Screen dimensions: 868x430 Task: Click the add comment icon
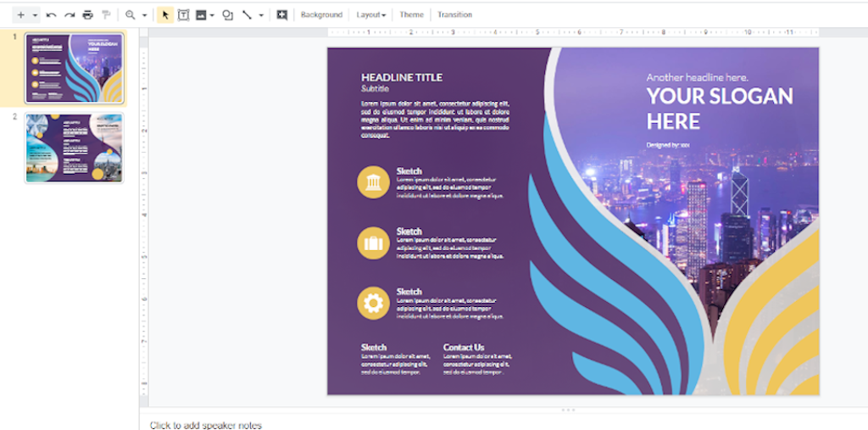[281, 15]
